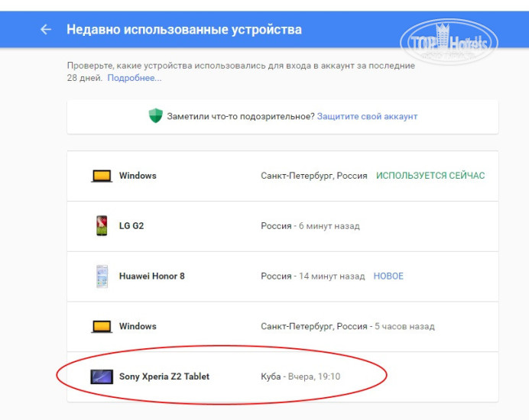The height and width of the screenshot is (420, 529).
Task: Click the 'Санкт-Петербург, Россия - 5 часов назад' text
Action: [347, 326]
